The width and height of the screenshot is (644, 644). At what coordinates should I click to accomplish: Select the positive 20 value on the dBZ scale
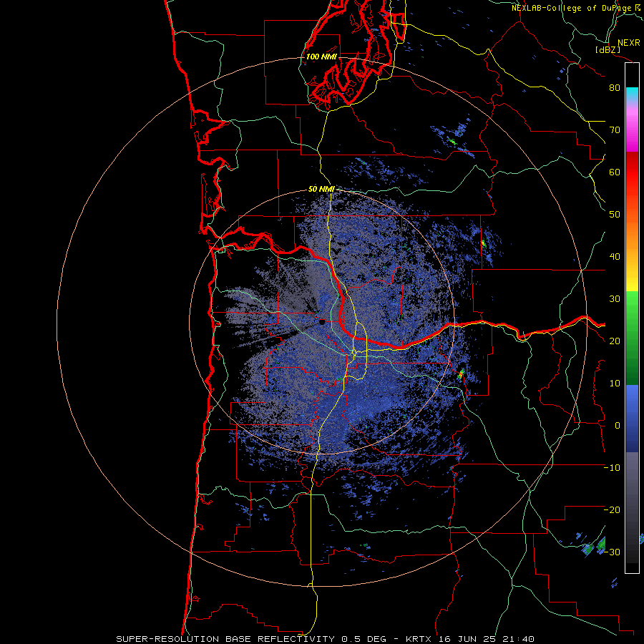615,341
